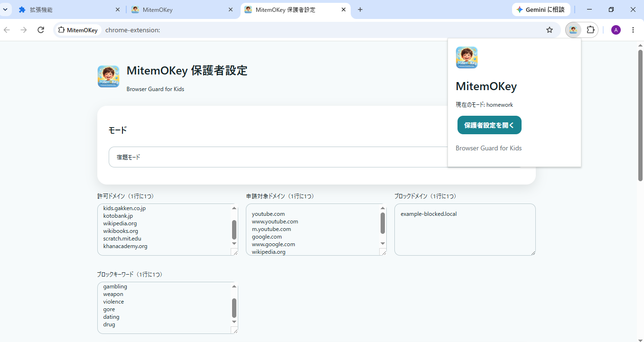
Task: Click inside the ブロックドメイン text area
Action: point(465,230)
